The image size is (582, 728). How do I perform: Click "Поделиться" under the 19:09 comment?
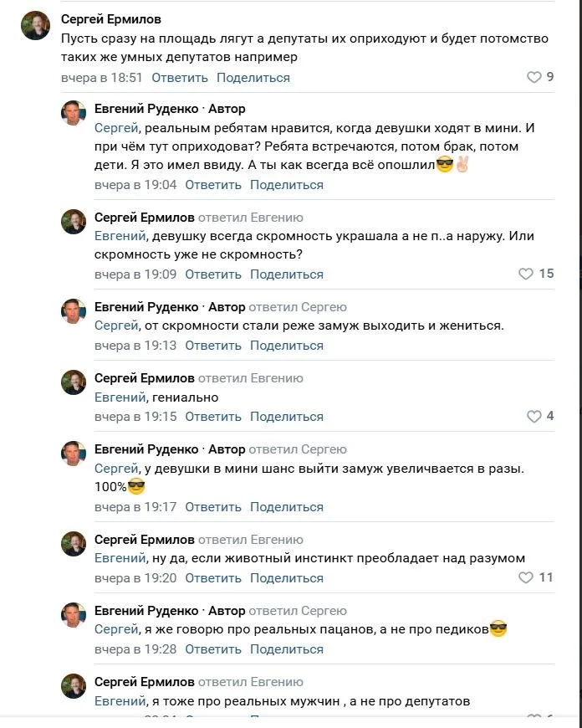click(287, 274)
